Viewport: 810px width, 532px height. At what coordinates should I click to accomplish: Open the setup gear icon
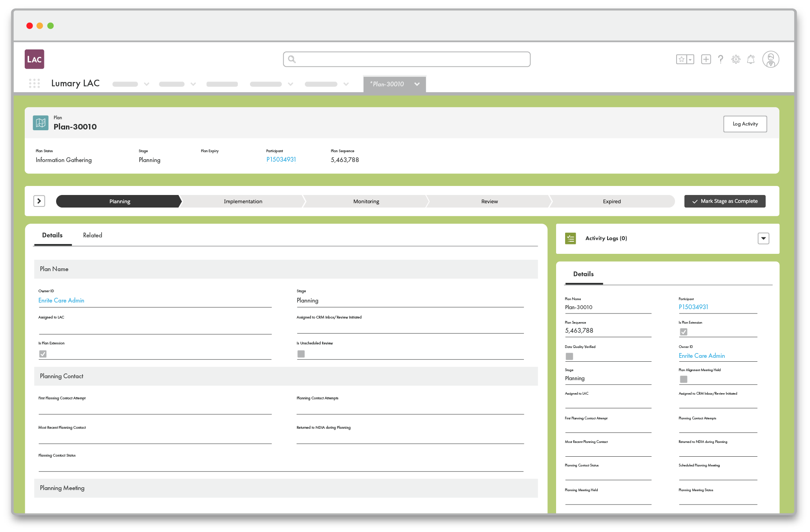735,59
